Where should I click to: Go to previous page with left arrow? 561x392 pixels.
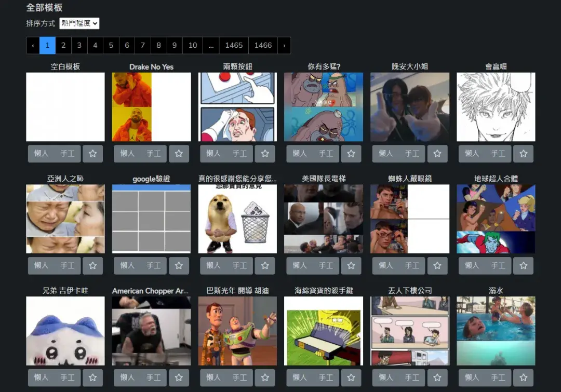[33, 45]
